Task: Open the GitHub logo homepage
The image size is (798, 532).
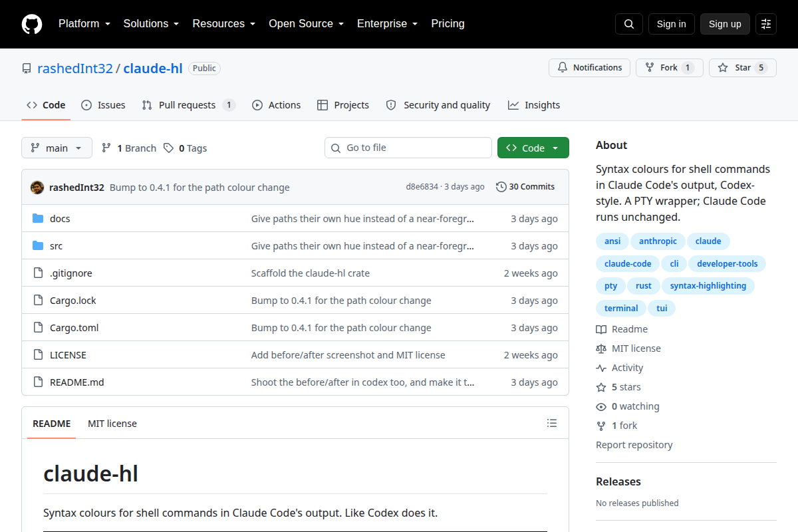Action: click(x=32, y=24)
